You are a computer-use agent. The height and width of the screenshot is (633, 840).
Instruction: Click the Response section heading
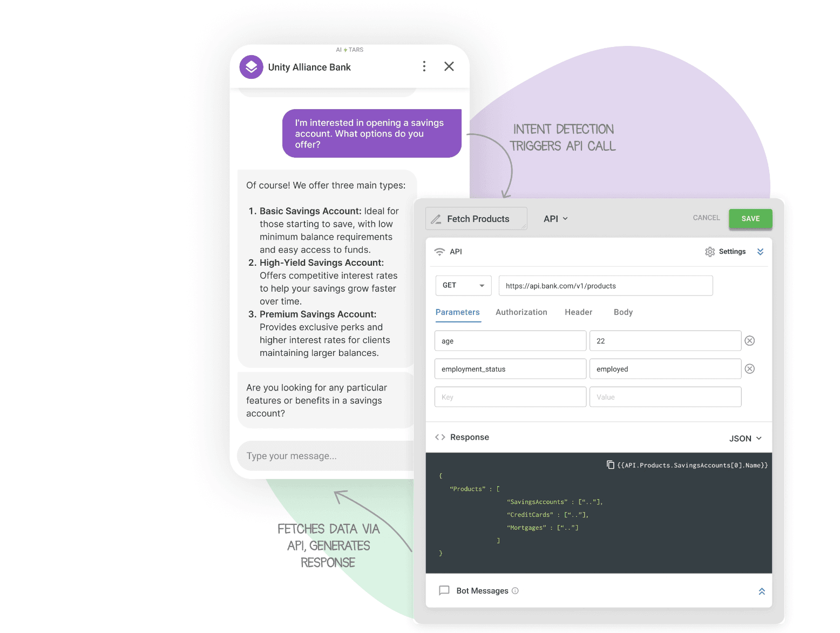pos(470,437)
